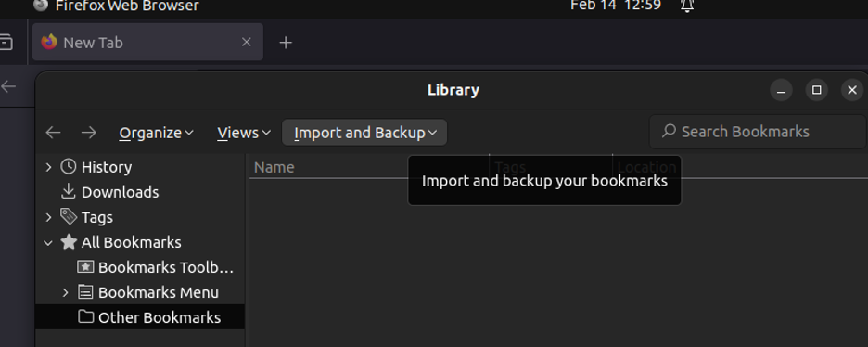
Task: Expand the History tree node
Action: [x=49, y=167]
